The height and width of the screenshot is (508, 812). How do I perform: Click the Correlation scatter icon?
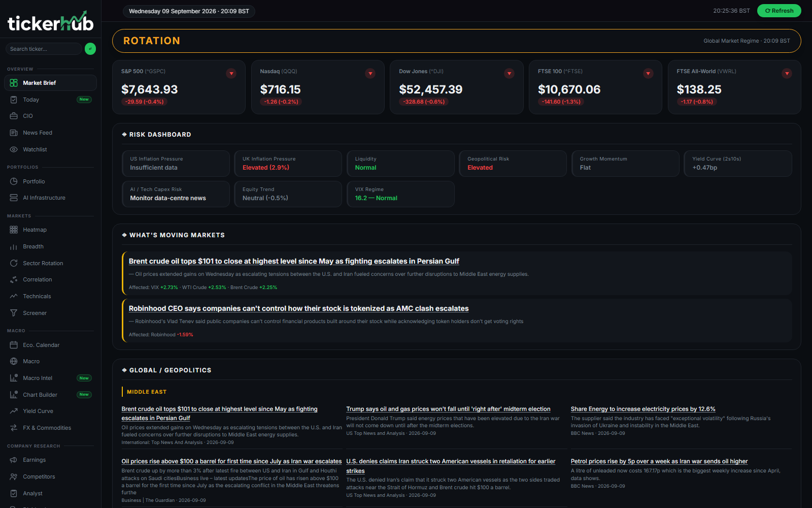[x=14, y=279]
